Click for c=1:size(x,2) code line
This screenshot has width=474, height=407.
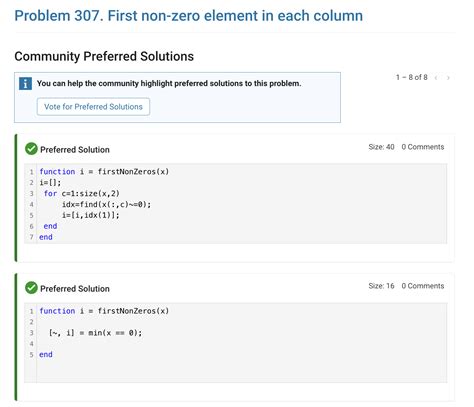(82, 193)
